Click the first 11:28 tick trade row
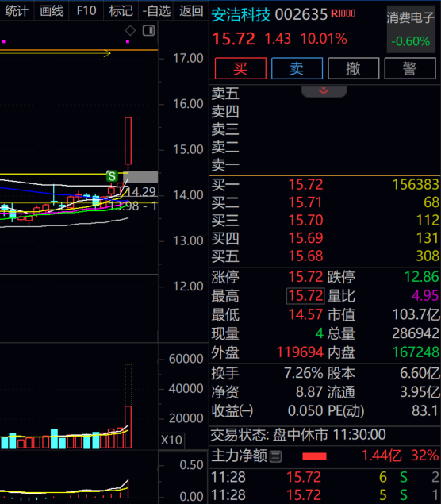This screenshot has height=504, width=441. click(x=325, y=477)
